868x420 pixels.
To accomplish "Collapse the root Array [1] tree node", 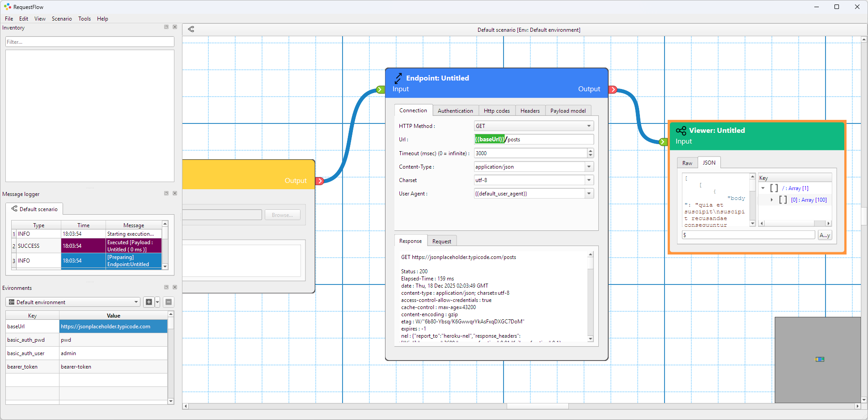I will [x=763, y=188].
